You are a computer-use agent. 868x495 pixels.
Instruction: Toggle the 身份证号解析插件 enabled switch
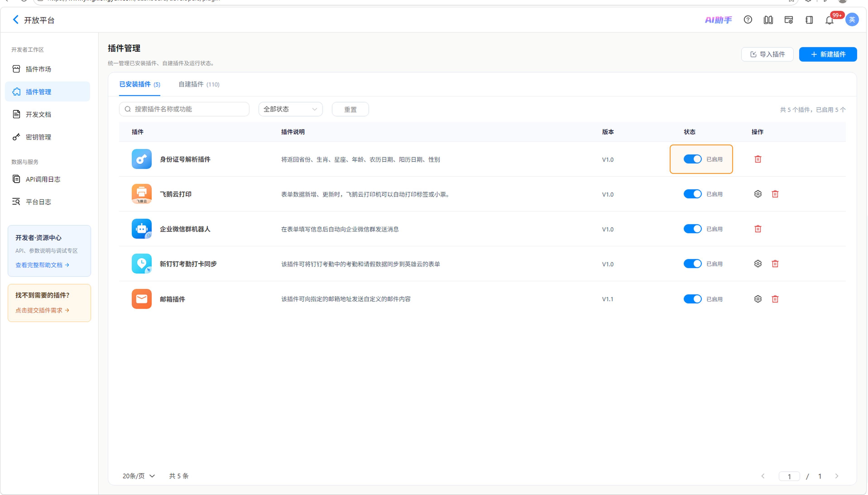pyautogui.click(x=692, y=159)
